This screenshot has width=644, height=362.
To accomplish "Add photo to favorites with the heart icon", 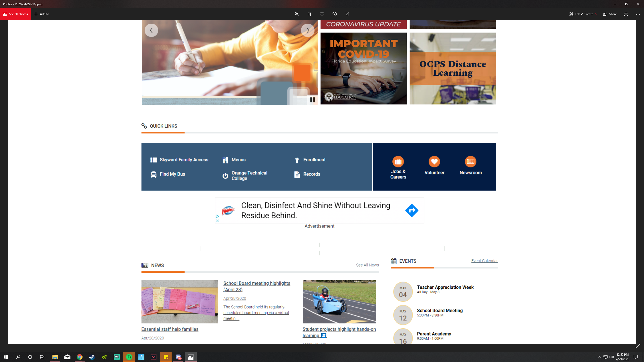I will (x=322, y=14).
